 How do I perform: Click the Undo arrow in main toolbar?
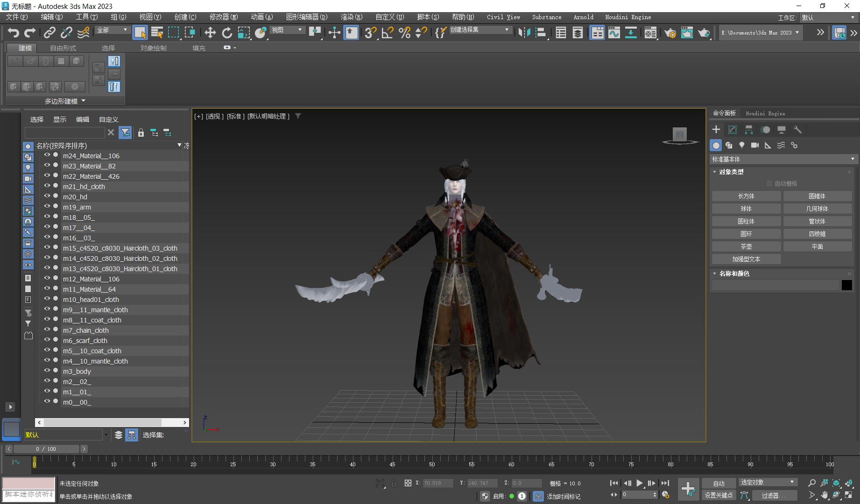13,32
